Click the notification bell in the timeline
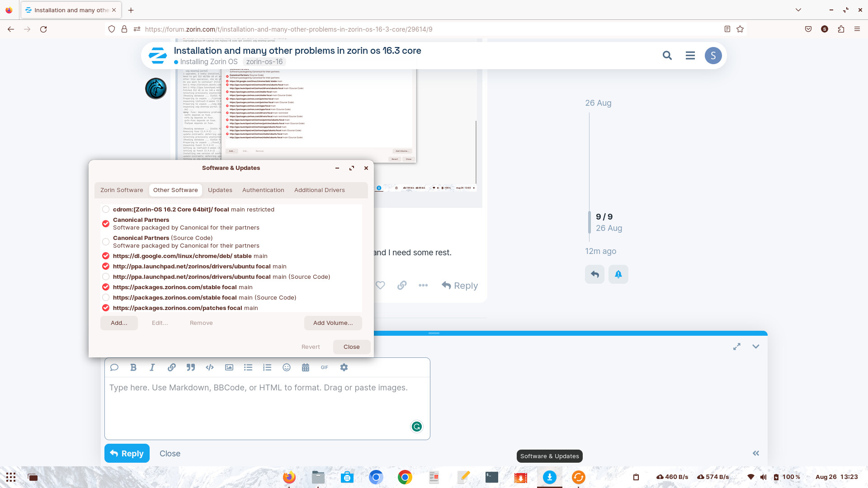Screen dimensions: 868x488 coord(618,274)
